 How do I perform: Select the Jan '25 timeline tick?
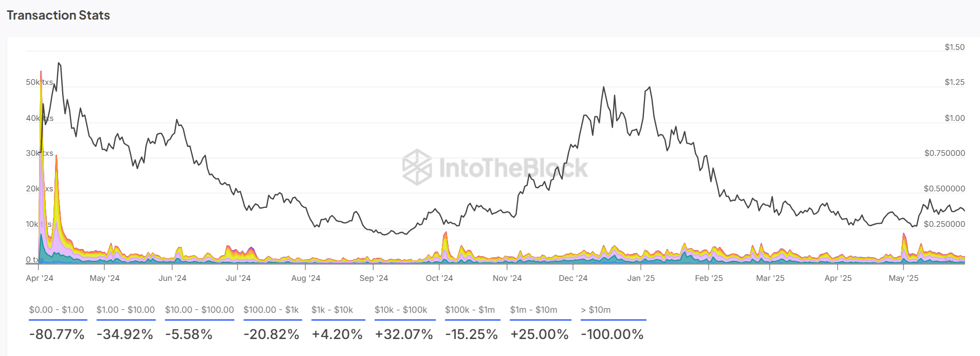click(641, 278)
